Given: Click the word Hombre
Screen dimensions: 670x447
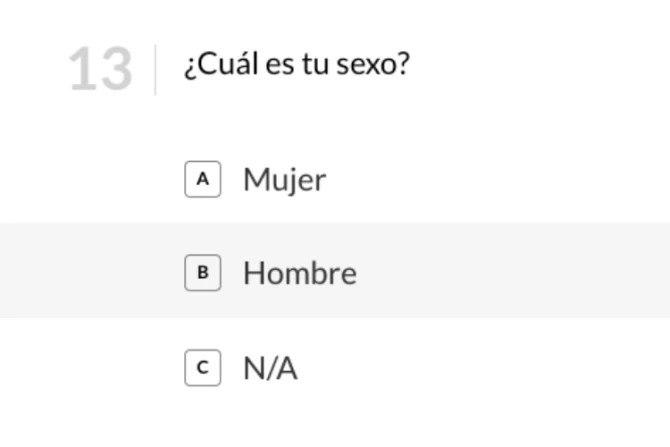Looking at the screenshot, I should point(300,273).
